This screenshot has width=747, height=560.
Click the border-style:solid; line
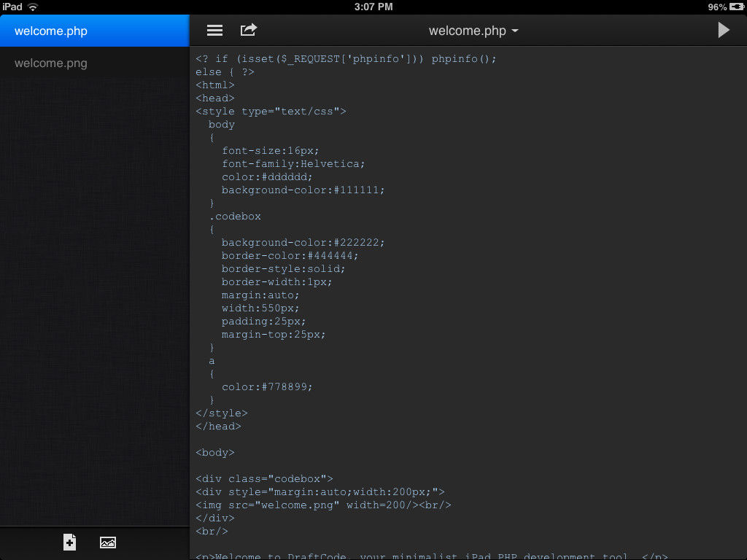pos(284,268)
